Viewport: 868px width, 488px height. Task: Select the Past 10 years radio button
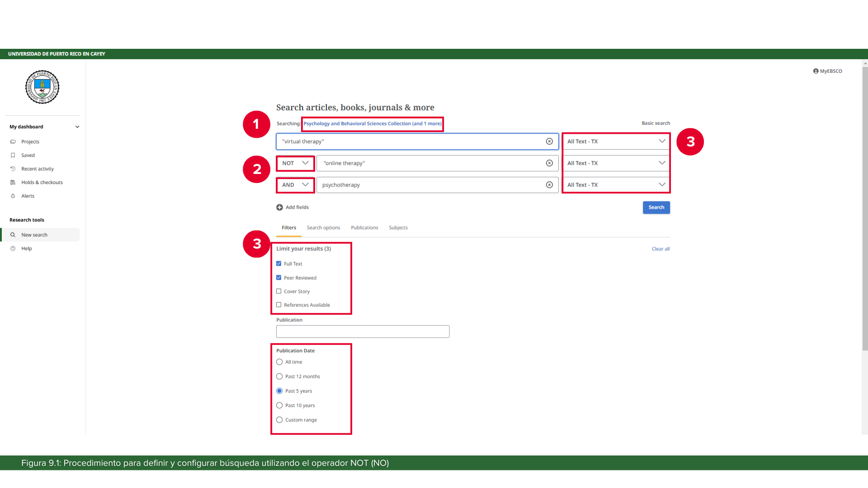[279, 406]
